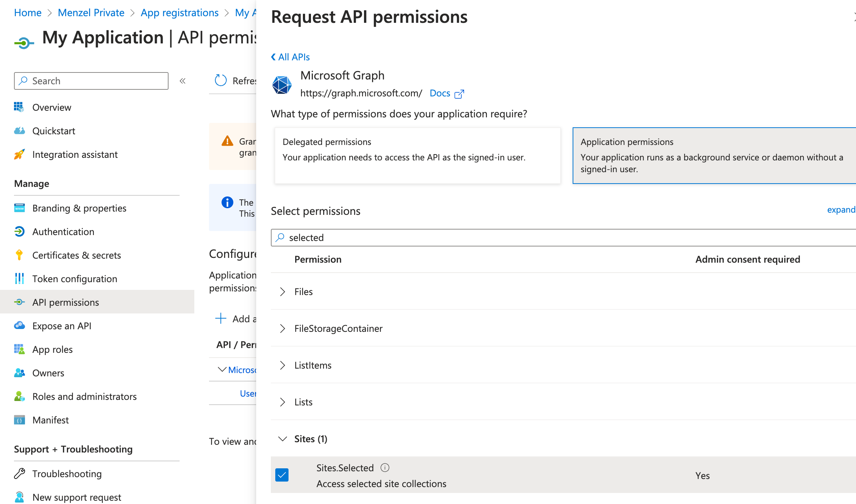Open Integration assistant from the sidebar
Image resolution: width=856 pixels, height=504 pixels.
[75, 155]
